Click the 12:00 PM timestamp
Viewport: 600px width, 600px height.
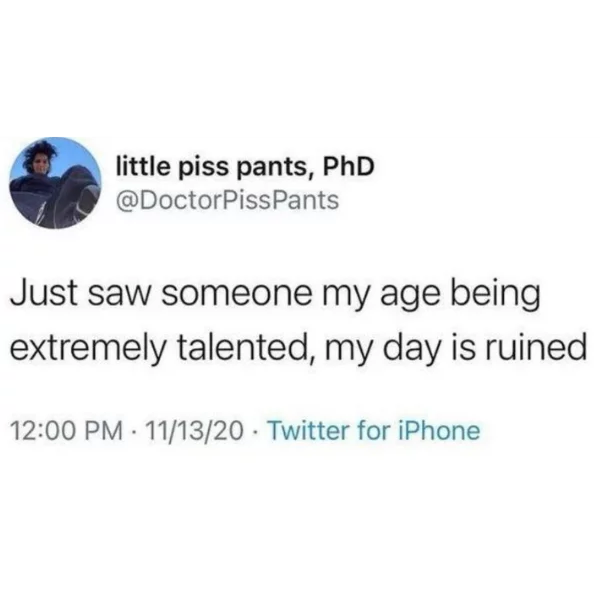(67, 431)
